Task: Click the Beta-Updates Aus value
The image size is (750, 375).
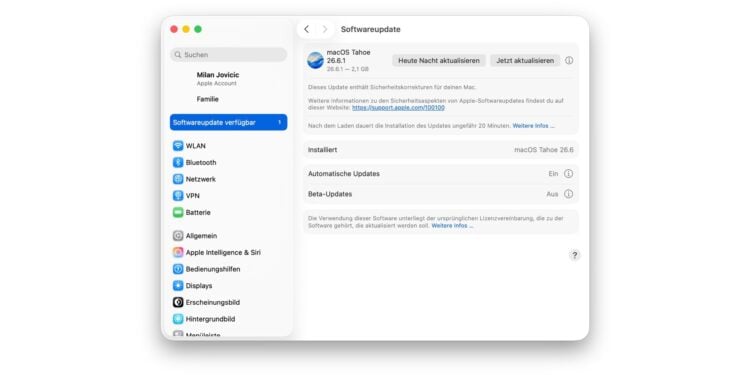Action: [x=552, y=194]
